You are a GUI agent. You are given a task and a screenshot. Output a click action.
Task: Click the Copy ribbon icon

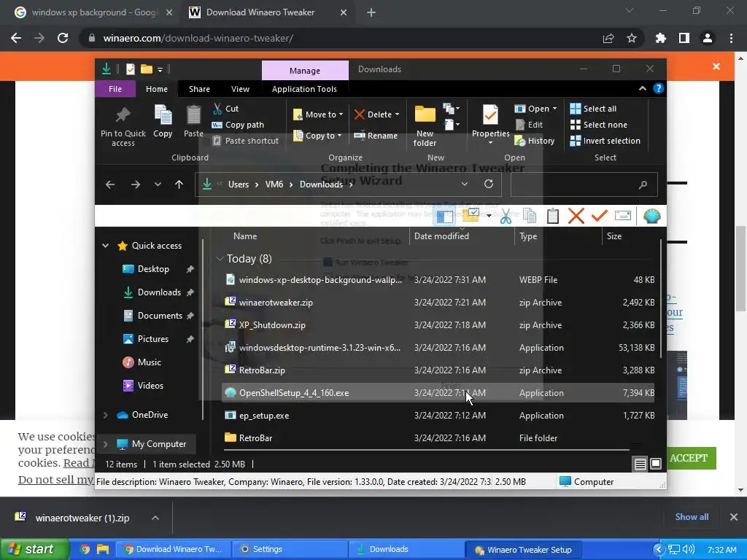click(x=163, y=115)
